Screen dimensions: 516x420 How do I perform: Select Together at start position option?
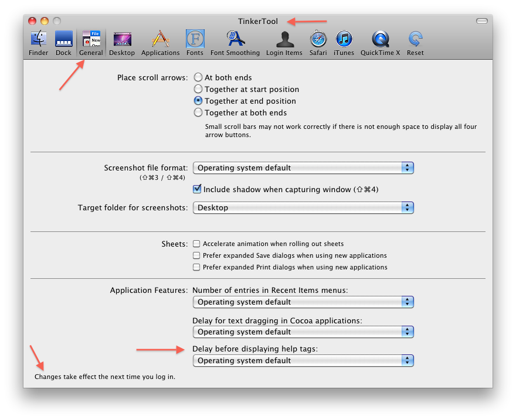[x=198, y=89]
